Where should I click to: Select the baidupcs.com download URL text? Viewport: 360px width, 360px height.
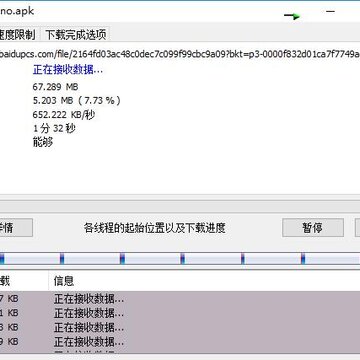pyautogui.click(x=180, y=53)
